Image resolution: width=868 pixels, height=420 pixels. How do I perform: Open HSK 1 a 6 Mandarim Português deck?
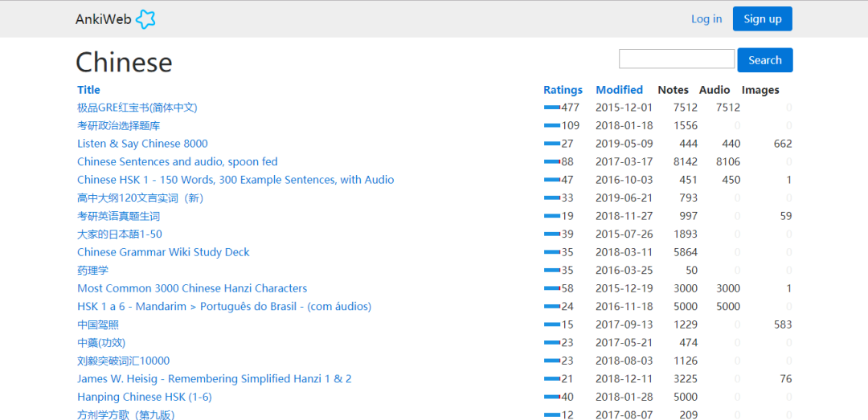(224, 307)
